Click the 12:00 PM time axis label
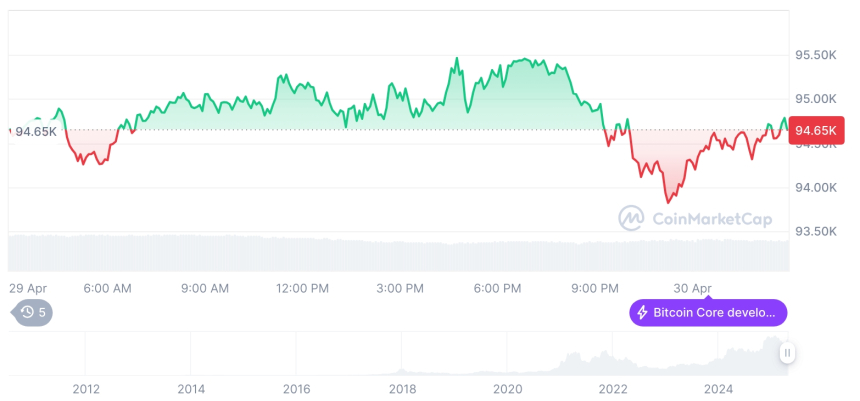This screenshot has height=401, width=860. coord(303,288)
